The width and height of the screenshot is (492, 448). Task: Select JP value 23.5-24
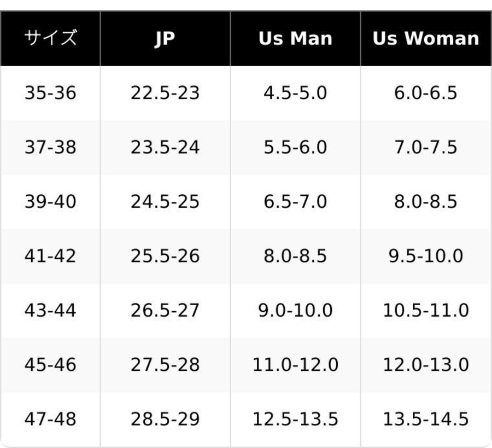pos(165,147)
